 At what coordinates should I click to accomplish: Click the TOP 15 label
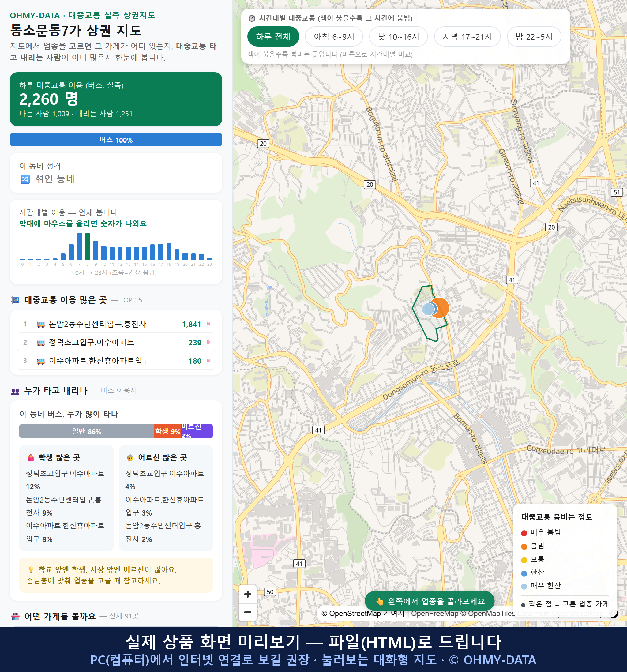[x=131, y=300]
